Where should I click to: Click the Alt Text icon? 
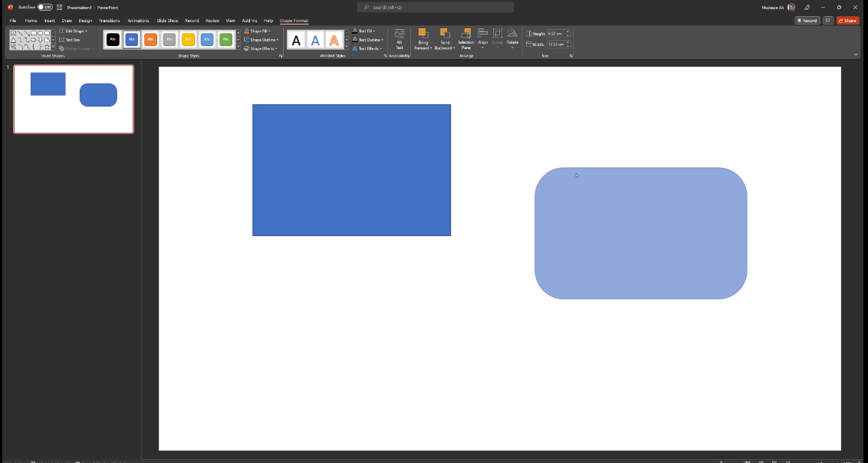tap(399, 34)
